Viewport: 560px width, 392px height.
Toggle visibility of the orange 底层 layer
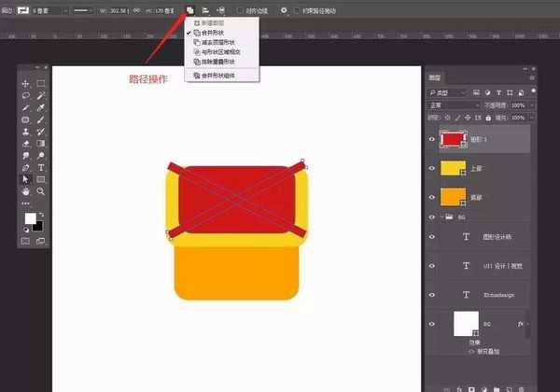(431, 198)
